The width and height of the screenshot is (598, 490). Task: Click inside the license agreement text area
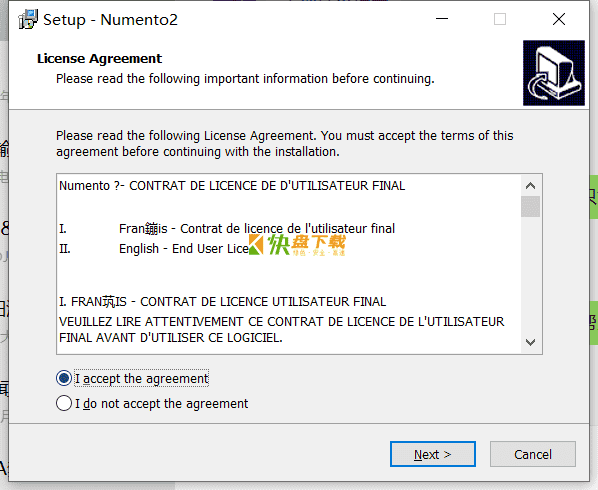[289, 264]
